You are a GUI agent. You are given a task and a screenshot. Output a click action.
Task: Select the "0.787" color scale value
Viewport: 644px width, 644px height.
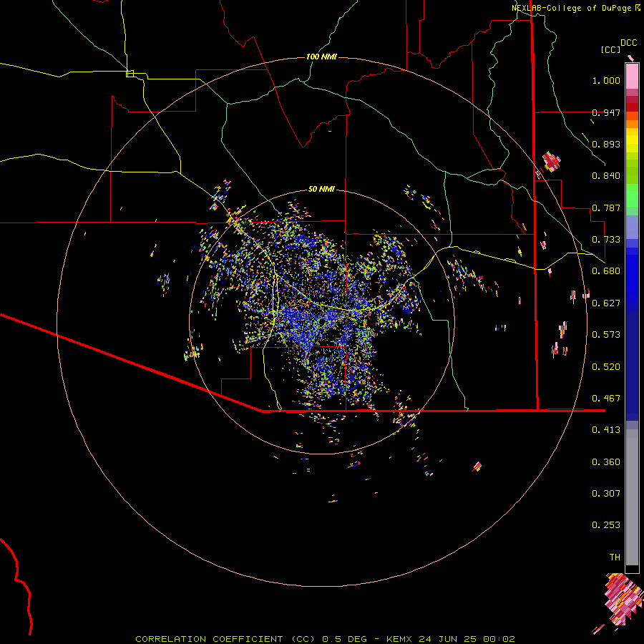606,208
